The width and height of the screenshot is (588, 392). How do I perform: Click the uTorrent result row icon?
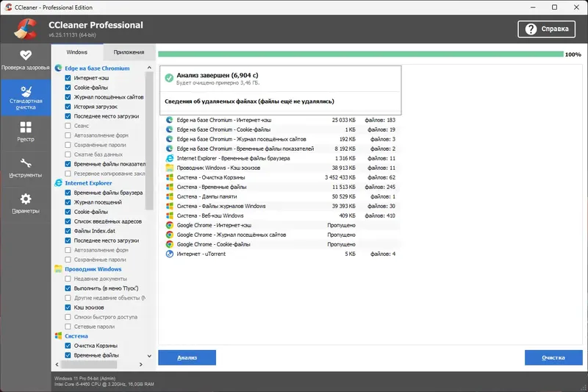pyautogui.click(x=169, y=254)
